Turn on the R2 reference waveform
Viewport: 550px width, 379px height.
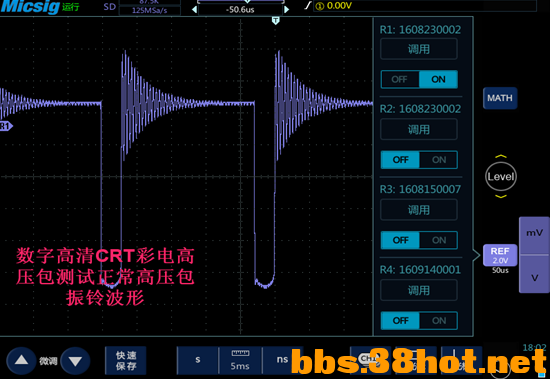[x=438, y=160]
